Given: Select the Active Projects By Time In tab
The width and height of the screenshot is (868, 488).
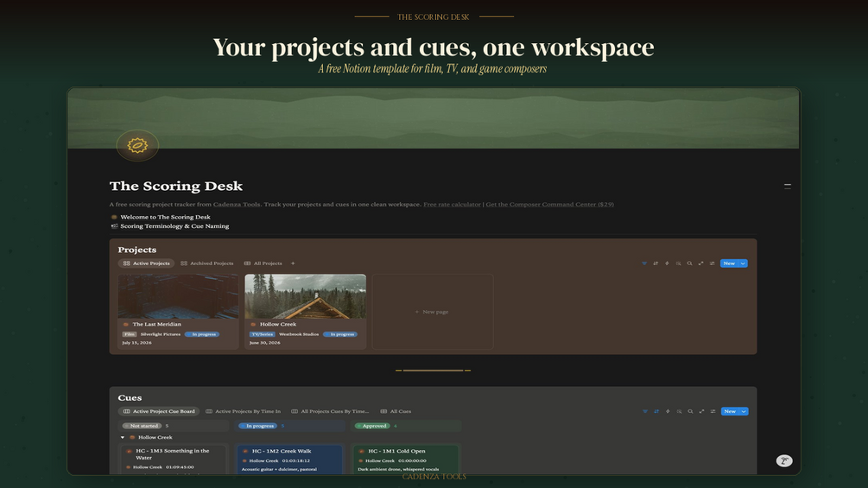Looking at the screenshot, I should coord(243,411).
